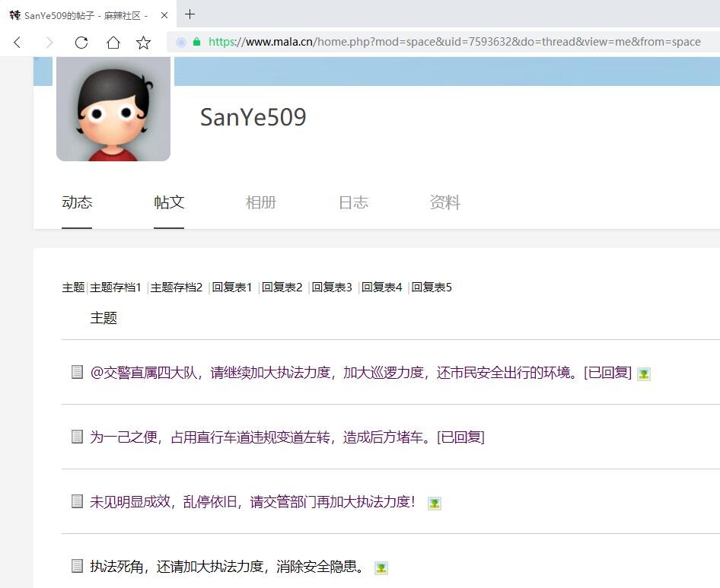The image size is (720, 588).
Task: Select the 日志 tab
Action: 353,202
